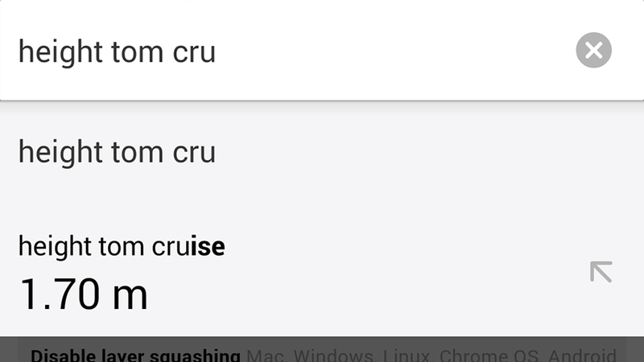Click the word 'height' in the search box
This screenshot has height=362, width=644.
[60, 51]
